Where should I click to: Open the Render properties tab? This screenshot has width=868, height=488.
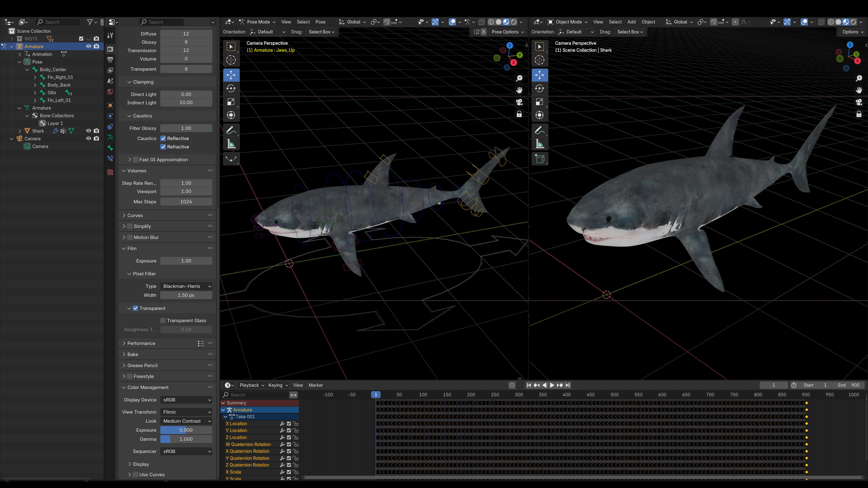click(x=110, y=49)
